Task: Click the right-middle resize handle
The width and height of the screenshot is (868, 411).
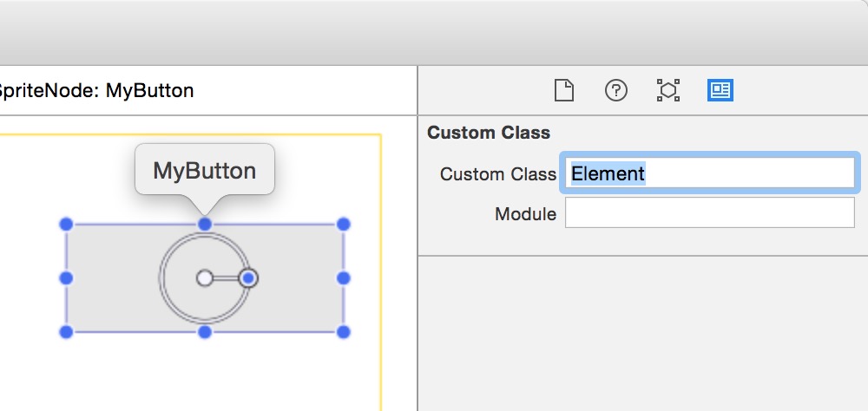Action: [x=343, y=278]
